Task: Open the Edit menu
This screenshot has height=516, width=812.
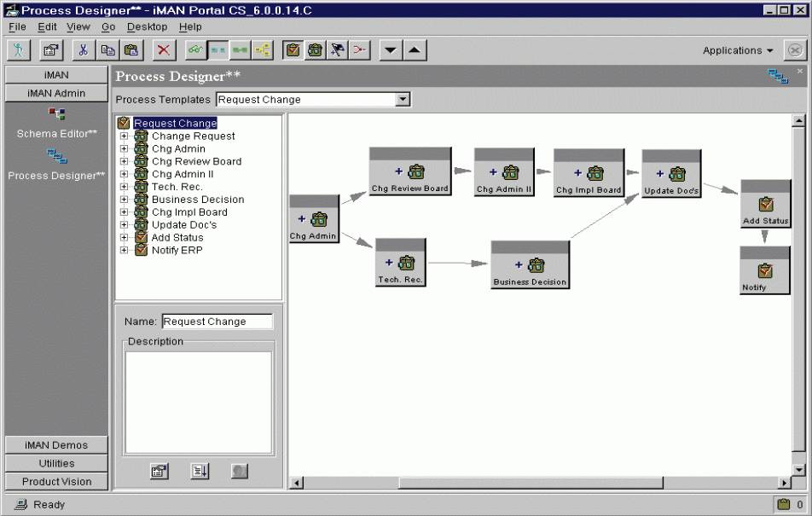Action: [47, 27]
